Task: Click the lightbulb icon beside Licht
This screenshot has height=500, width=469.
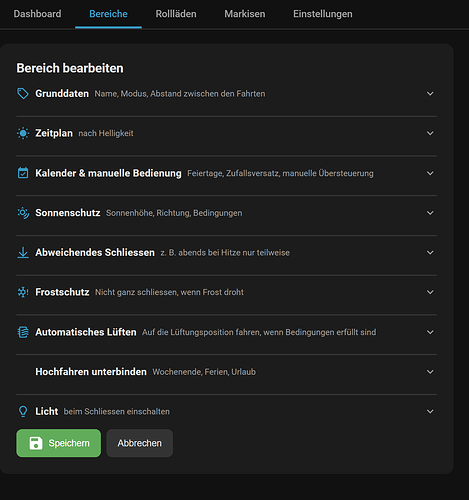Action: (x=23, y=411)
